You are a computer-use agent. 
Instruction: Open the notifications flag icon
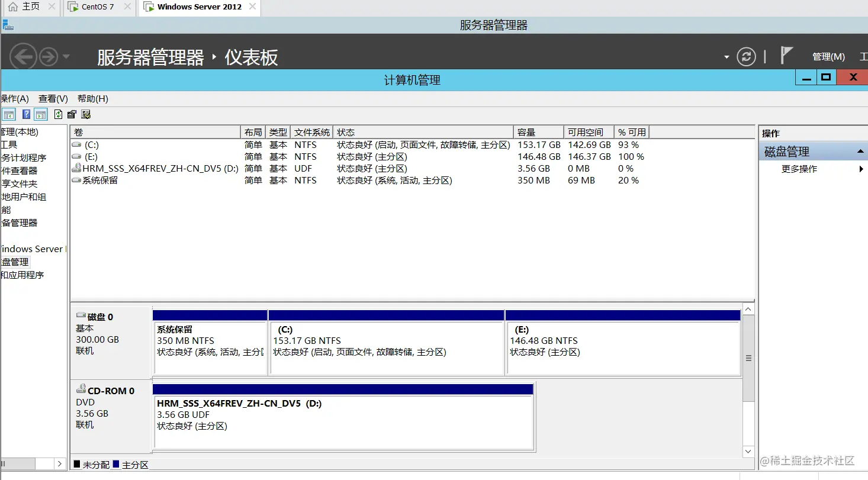786,56
